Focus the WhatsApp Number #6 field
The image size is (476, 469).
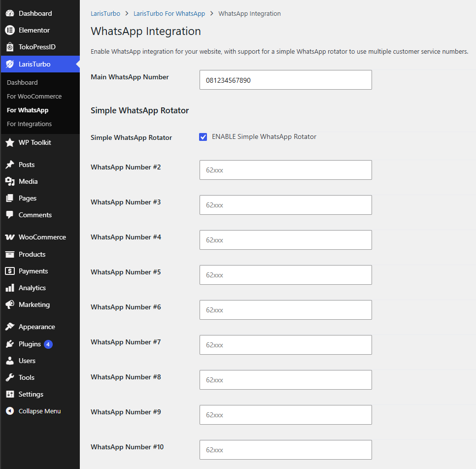click(285, 310)
